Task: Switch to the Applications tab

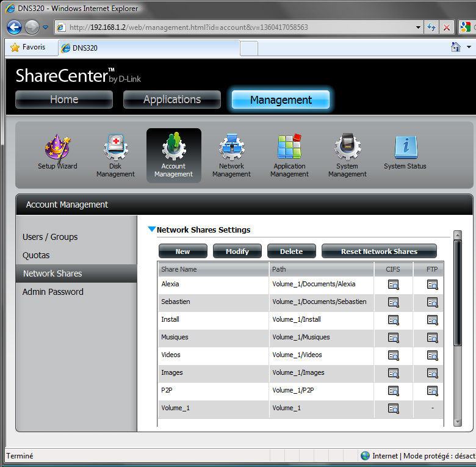Action: tap(172, 100)
